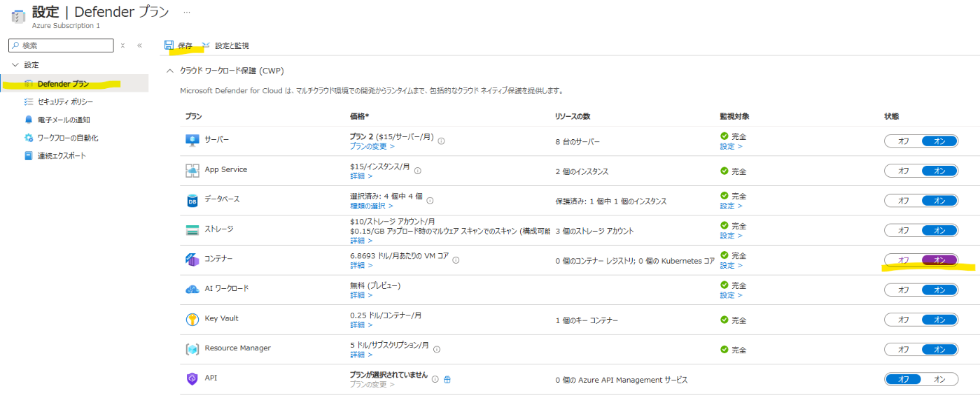Click the workflow automation gear icon
Screen dimensions: 980x405
coord(29,138)
